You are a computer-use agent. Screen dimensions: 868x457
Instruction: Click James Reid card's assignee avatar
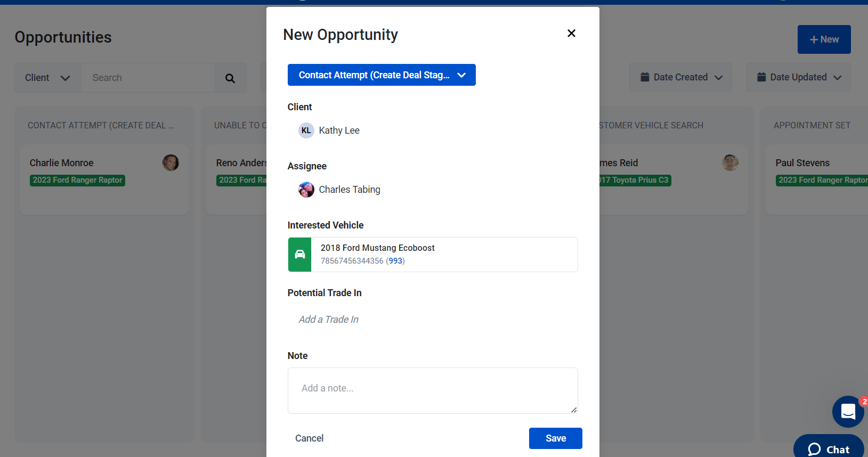pyautogui.click(x=730, y=163)
